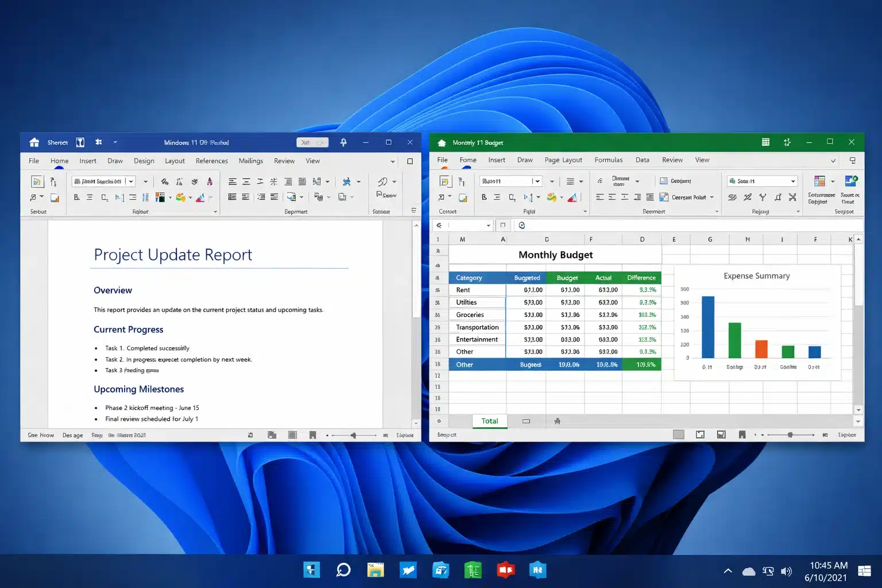This screenshot has height=588, width=882.
Task: Open PowerPoint from the taskbar
Action: pyautogui.click(x=505, y=570)
